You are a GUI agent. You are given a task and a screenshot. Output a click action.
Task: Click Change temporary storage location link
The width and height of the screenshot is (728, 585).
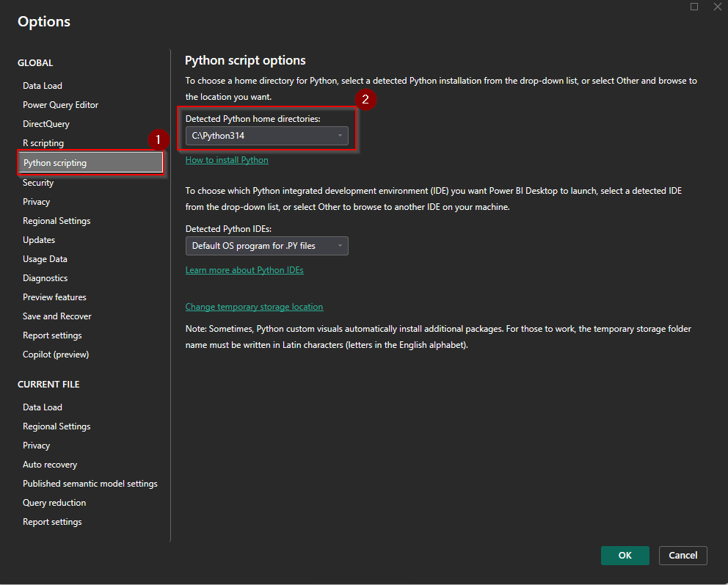[254, 307]
